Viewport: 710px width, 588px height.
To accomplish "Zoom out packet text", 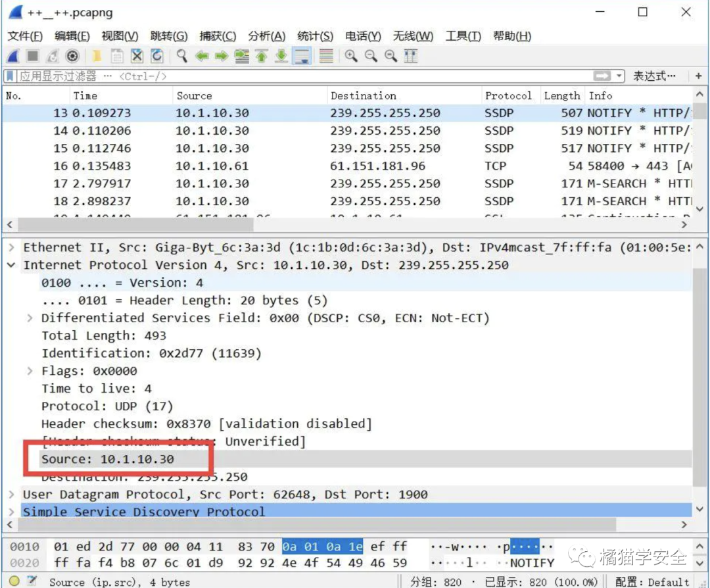I will click(371, 56).
